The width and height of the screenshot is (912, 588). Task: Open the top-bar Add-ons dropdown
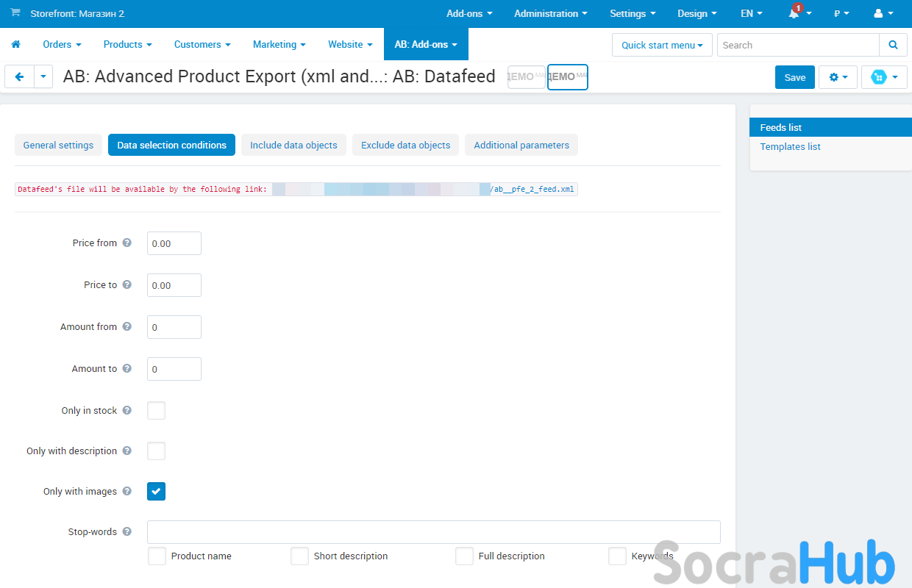pos(469,13)
